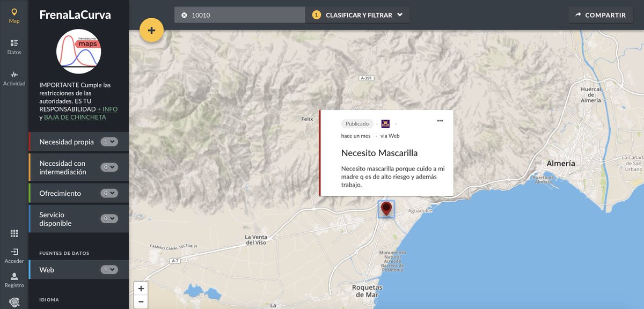Zoom in on the map
This screenshot has width=644, height=309.
tap(141, 289)
